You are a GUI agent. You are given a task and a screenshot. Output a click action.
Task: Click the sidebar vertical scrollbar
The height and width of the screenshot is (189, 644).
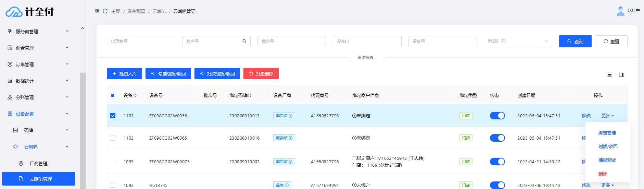tap(83, 130)
